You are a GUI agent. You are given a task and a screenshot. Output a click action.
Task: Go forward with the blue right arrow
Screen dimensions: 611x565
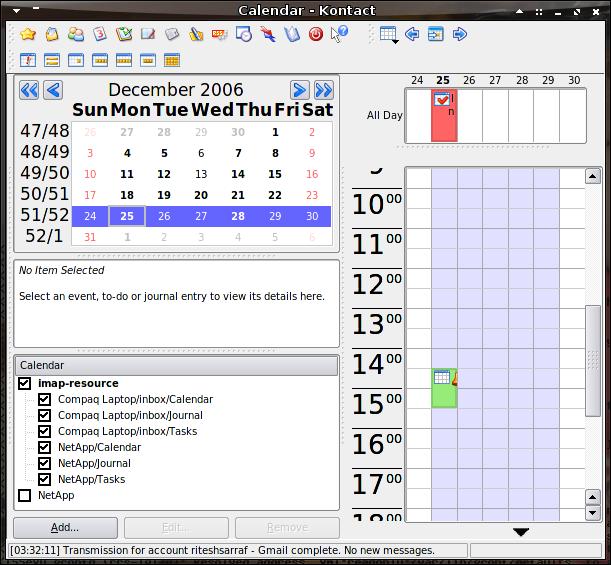click(460, 34)
